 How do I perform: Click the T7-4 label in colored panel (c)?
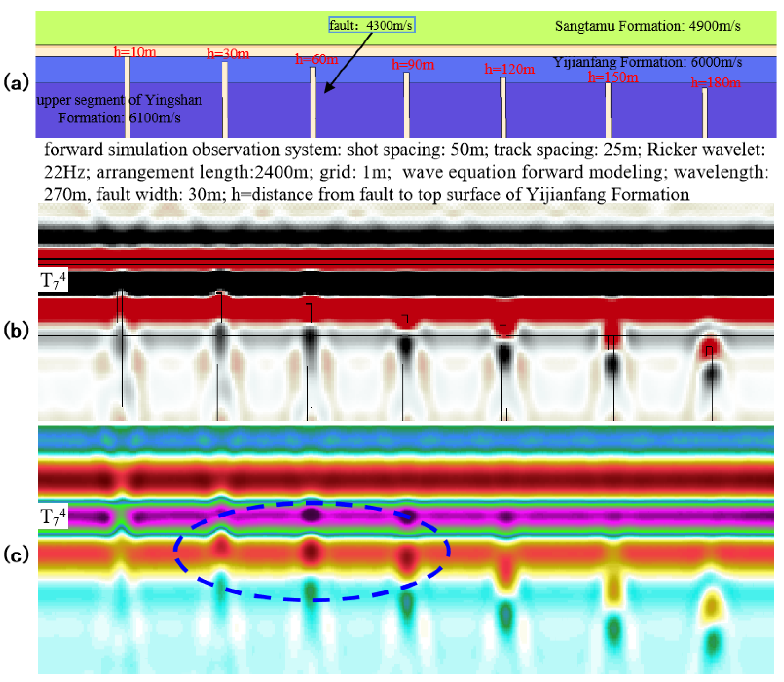point(53,516)
